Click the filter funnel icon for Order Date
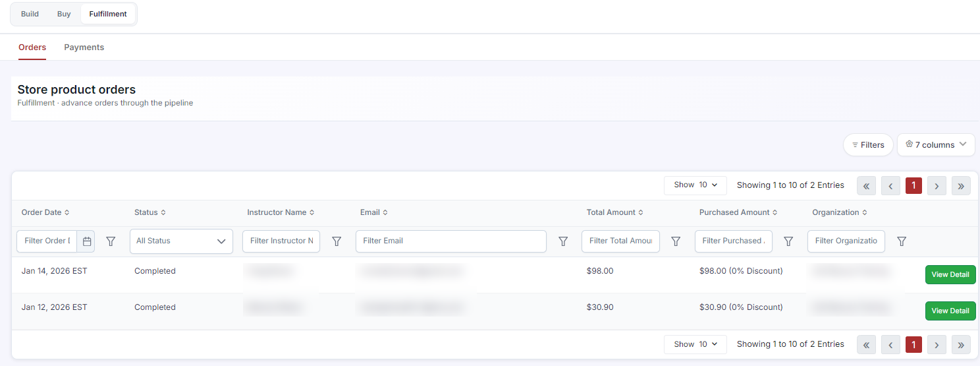Viewport: 980px width, 366px height. (111, 241)
